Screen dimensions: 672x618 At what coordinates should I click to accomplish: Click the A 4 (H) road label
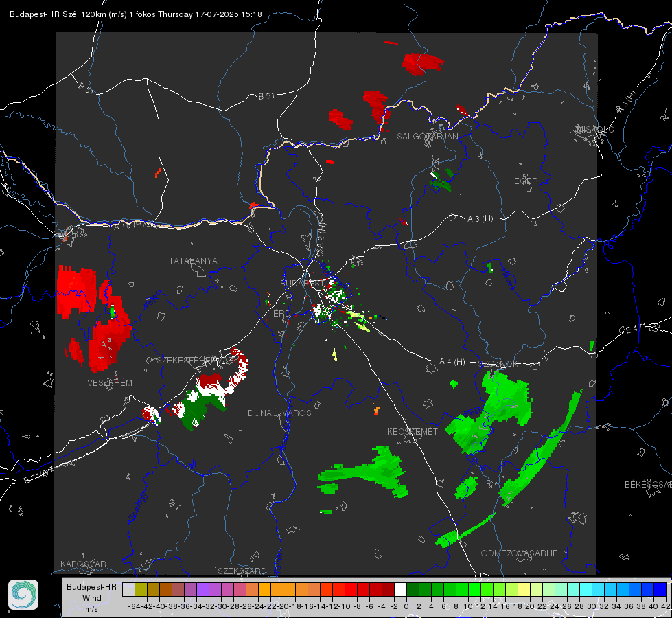[452, 362]
